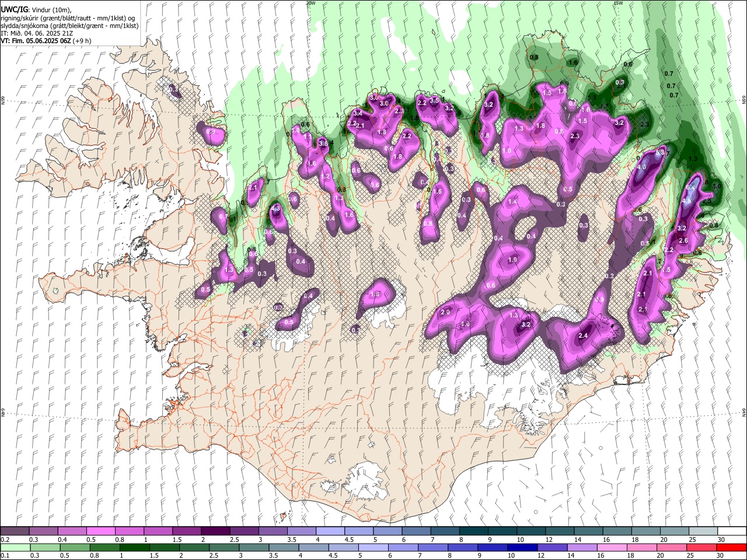
Task: Pick the 20–25 hot pink rain legend swatch
Action: [672, 547]
